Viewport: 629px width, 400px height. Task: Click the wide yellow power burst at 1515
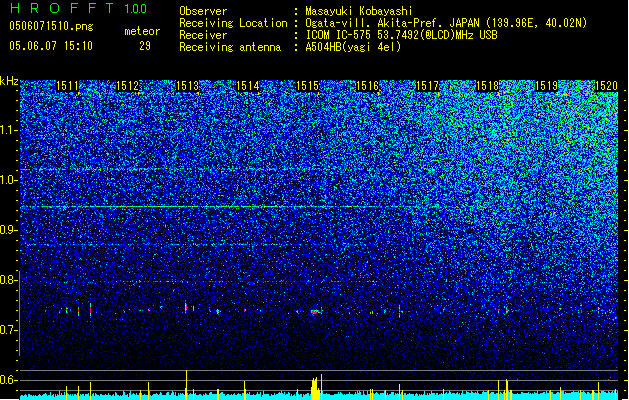(315, 388)
